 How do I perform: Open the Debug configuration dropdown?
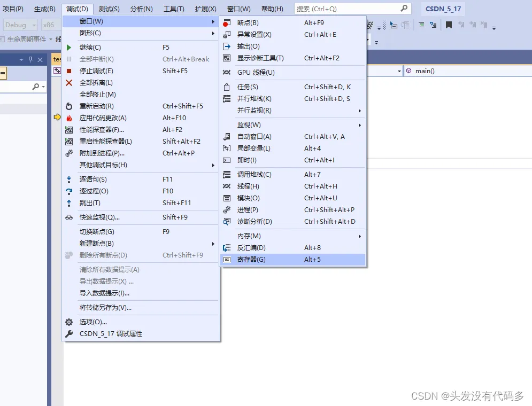pyautogui.click(x=20, y=25)
